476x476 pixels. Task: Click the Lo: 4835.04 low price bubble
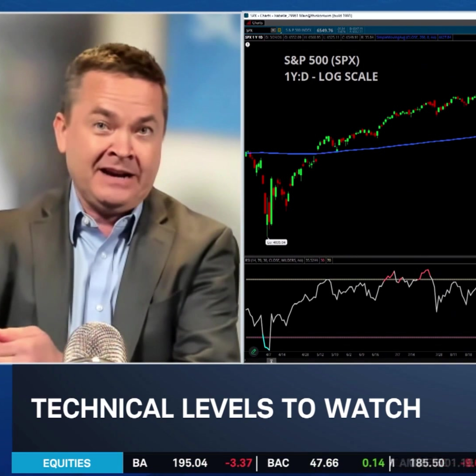[x=276, y=242]
